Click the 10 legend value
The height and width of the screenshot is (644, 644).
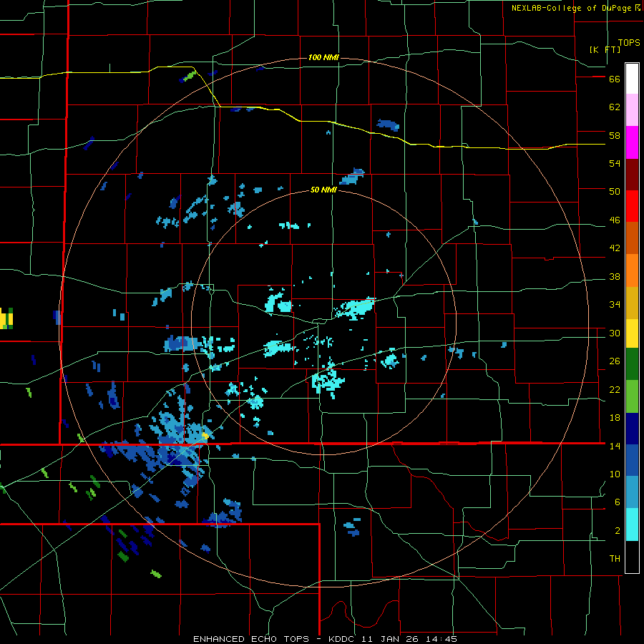615,474
